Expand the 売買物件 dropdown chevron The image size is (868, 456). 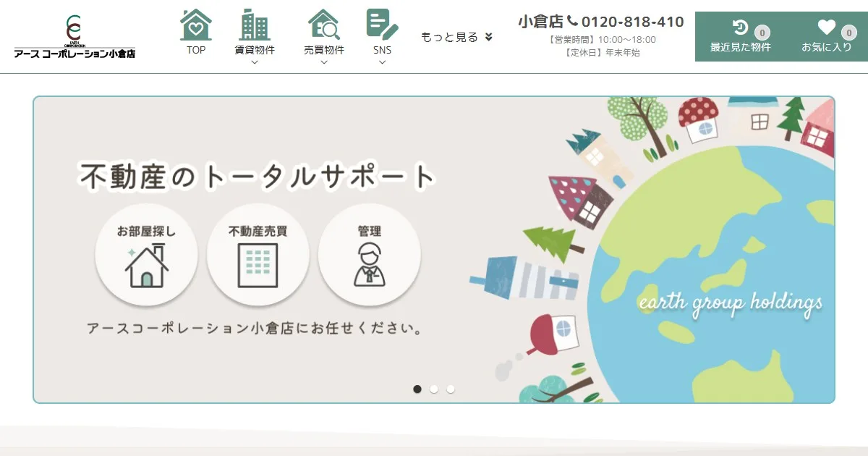323,62
